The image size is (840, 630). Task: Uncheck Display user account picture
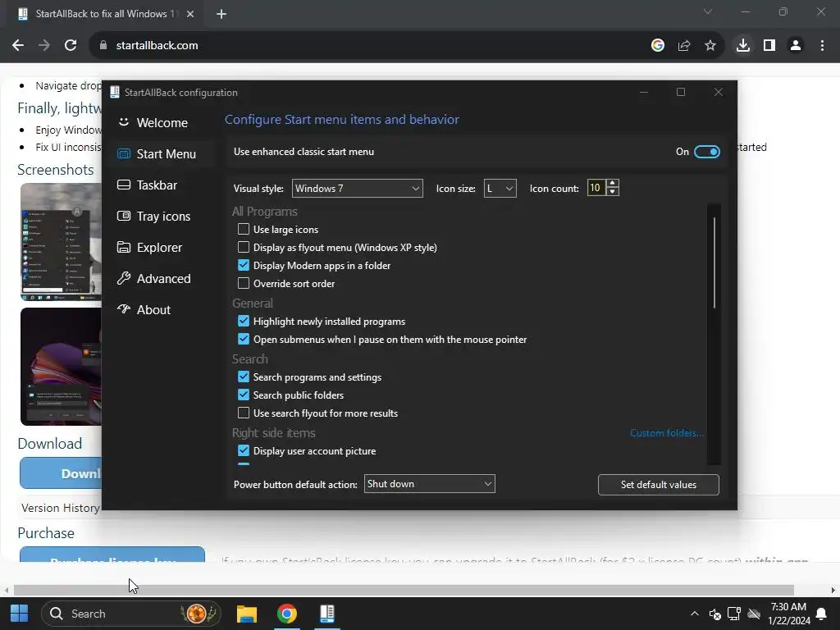click(x=243, y=450)
